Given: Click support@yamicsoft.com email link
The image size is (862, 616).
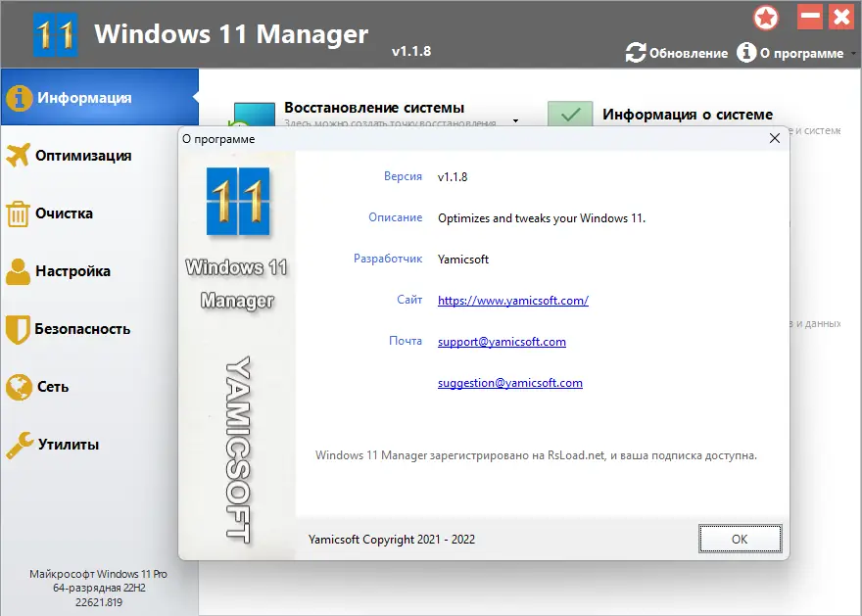Looking at the screenshot, I should 502,342.
